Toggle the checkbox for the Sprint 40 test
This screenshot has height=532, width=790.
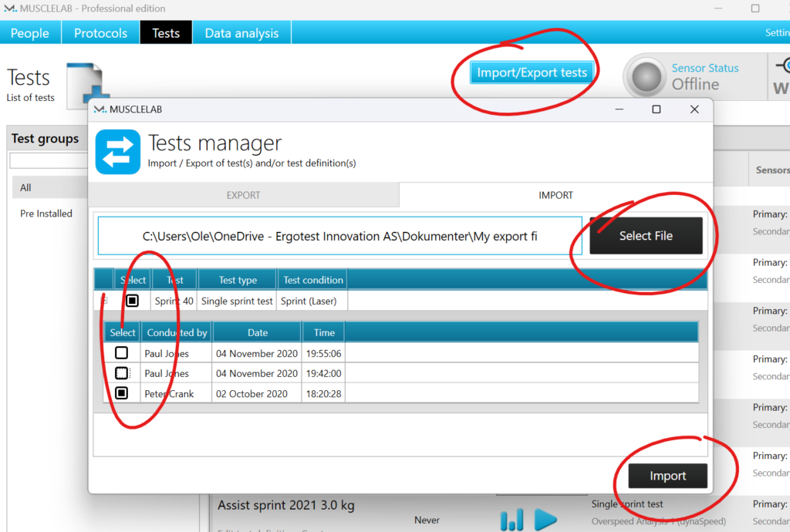click(x=132, y=301)
